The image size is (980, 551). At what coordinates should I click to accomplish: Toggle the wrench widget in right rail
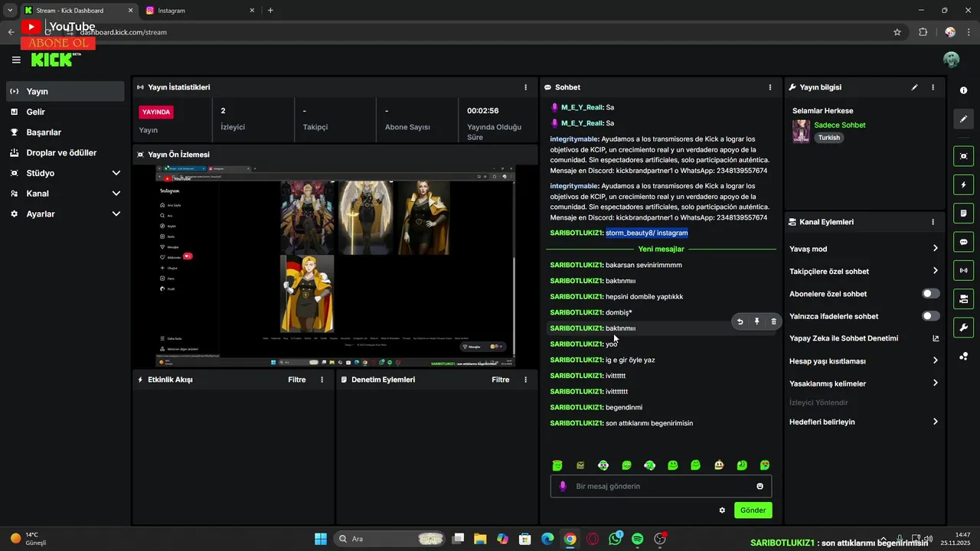[x=963, y=327]
